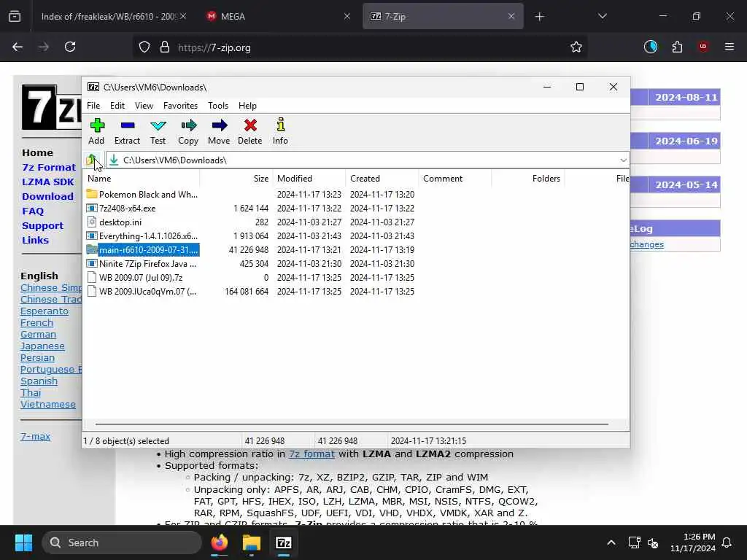Go up one folder level

tap(91, 160)
